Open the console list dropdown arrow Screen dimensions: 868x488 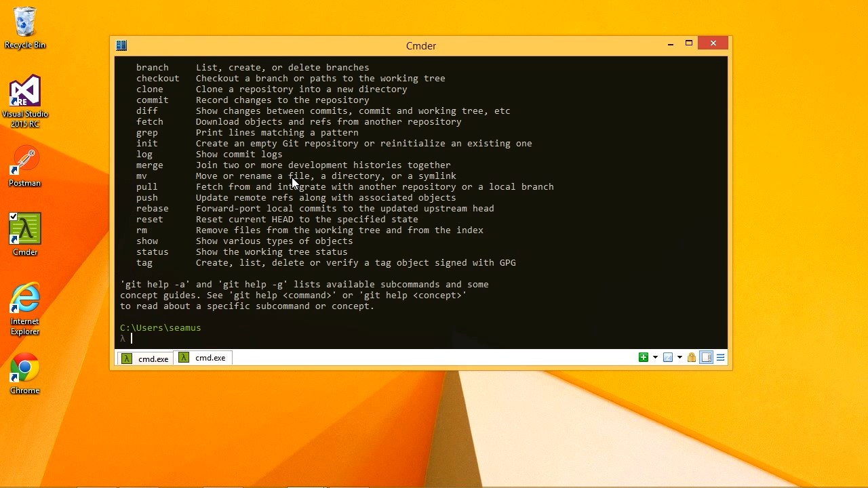tap(679, 358)
